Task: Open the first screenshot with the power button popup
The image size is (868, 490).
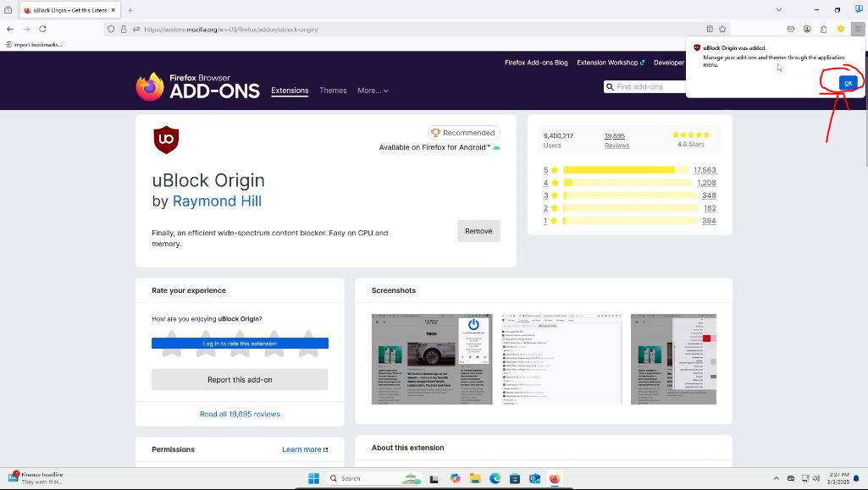Action: click(x=432, y=359)
